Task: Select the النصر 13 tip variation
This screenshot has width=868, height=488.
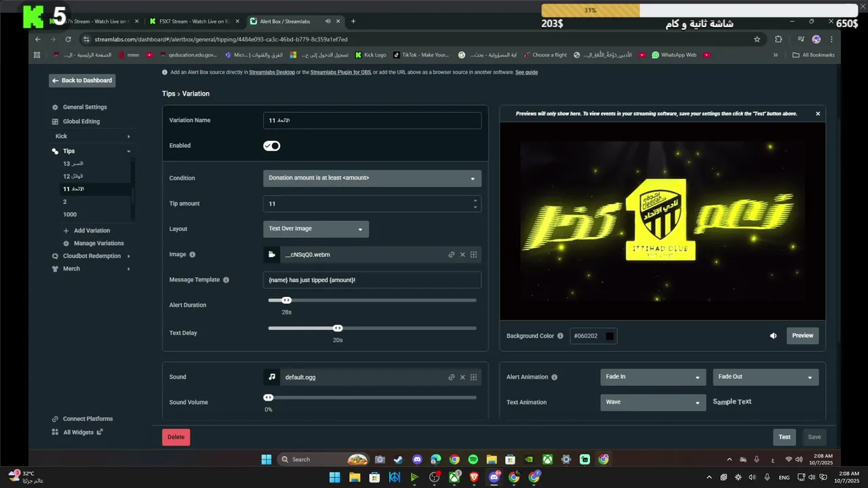Action: pos(73,164)
